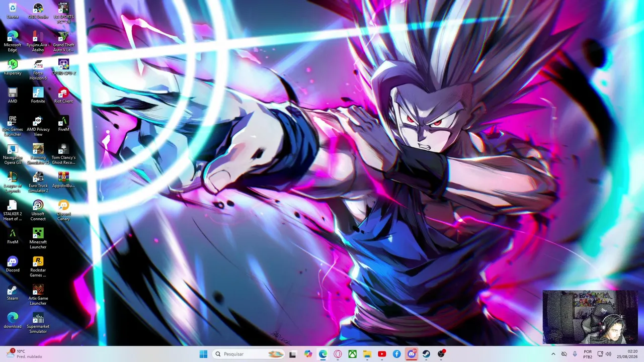
Task: Open the Lixeira recycle bin
Action: pyautogui.click(x=13, y=11)
